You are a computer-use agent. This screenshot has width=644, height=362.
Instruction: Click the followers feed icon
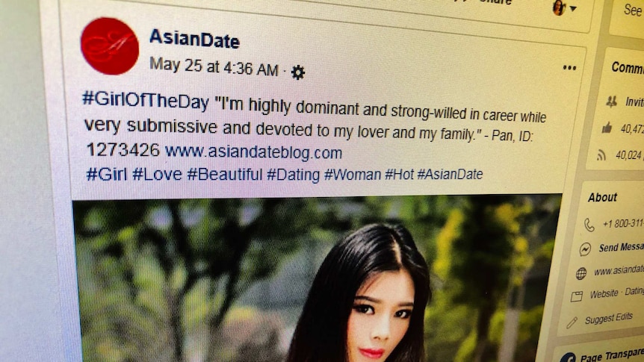pyautogui.click(x=601, y=155)
